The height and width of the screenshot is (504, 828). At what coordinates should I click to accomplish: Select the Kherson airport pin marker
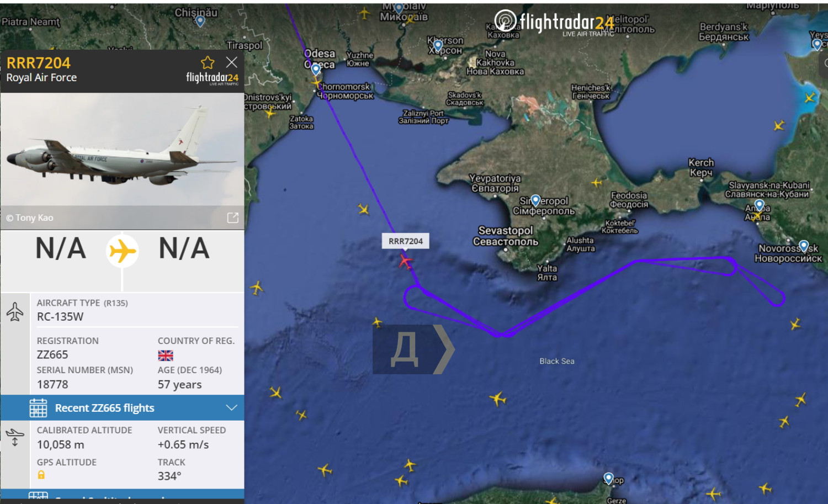pyautogui.click(x=438, y=45)
